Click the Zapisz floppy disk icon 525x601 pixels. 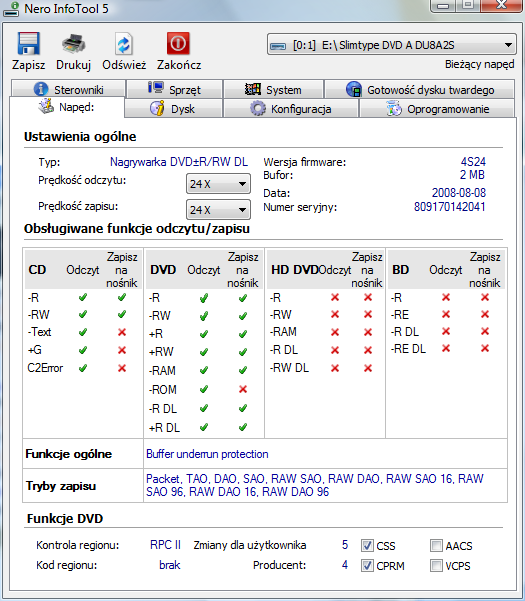click(x=28, y=43)
